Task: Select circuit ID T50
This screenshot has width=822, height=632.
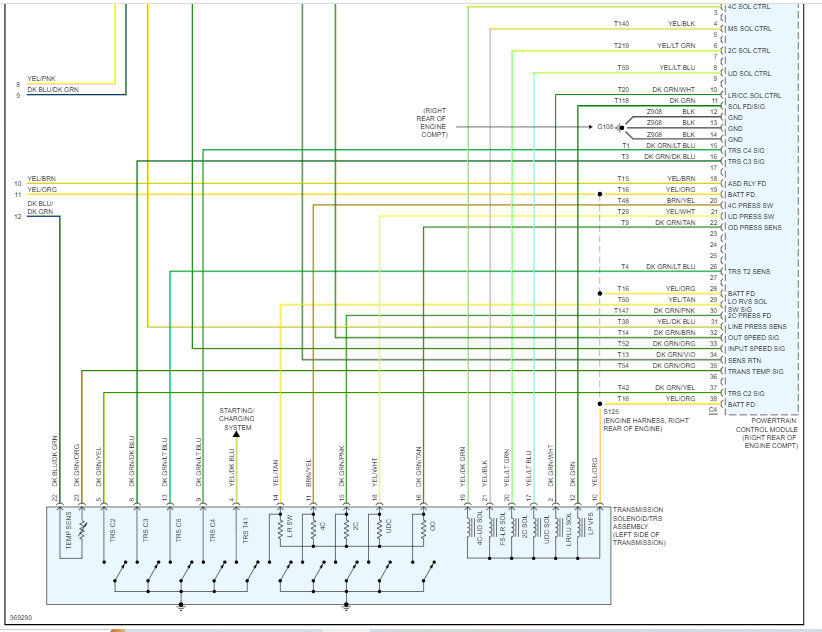Action: click(623, 300)
